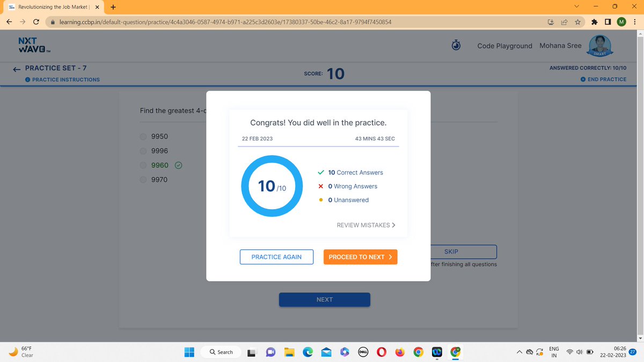644x362 pixels.
Task: Open a new browser tab
Action: tap(113, 7)
